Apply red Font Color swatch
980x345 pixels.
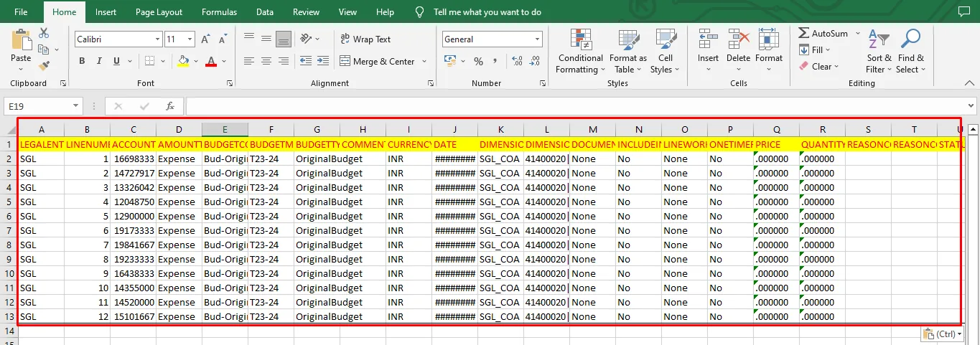[x=211, y=62]
